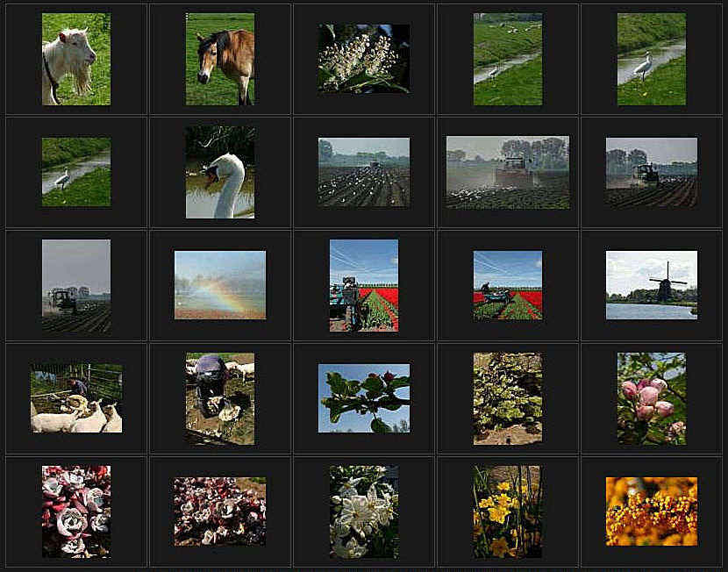The width and height of the screenshot is (728, 572).
Task: Click the man bending over sheep photo
Action: pyautogui.click(x=219, y=398)
